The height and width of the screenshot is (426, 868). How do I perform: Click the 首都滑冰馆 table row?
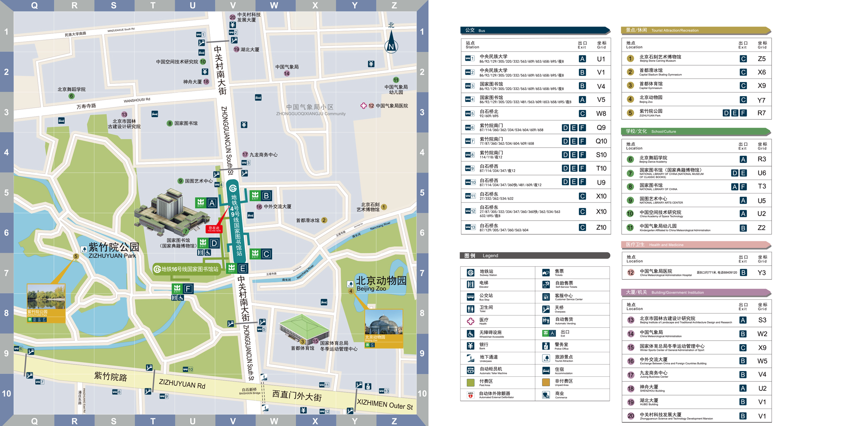[697, 72]
